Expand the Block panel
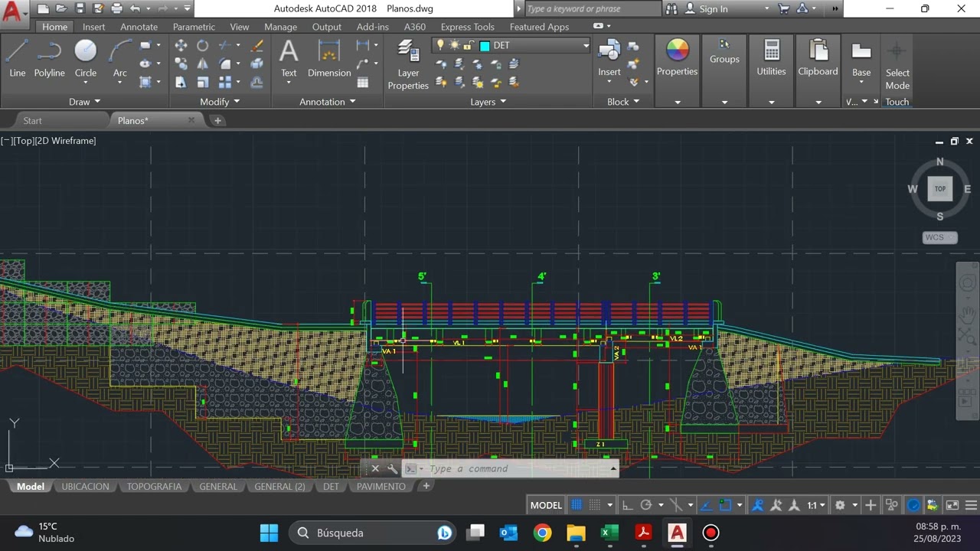 [622, 102]
